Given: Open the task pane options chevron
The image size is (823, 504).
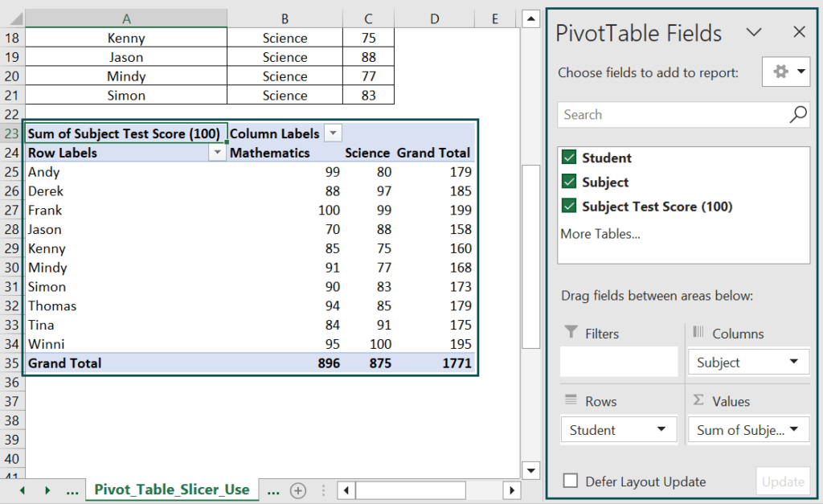Looking at the screenshot, I should [x=754, y=32].
